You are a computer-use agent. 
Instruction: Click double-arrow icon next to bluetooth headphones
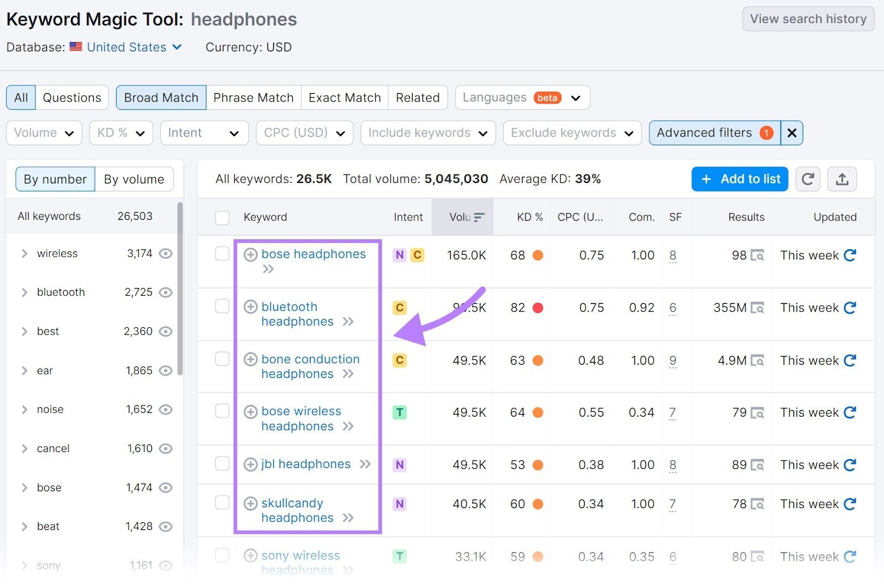click(348, 322)
